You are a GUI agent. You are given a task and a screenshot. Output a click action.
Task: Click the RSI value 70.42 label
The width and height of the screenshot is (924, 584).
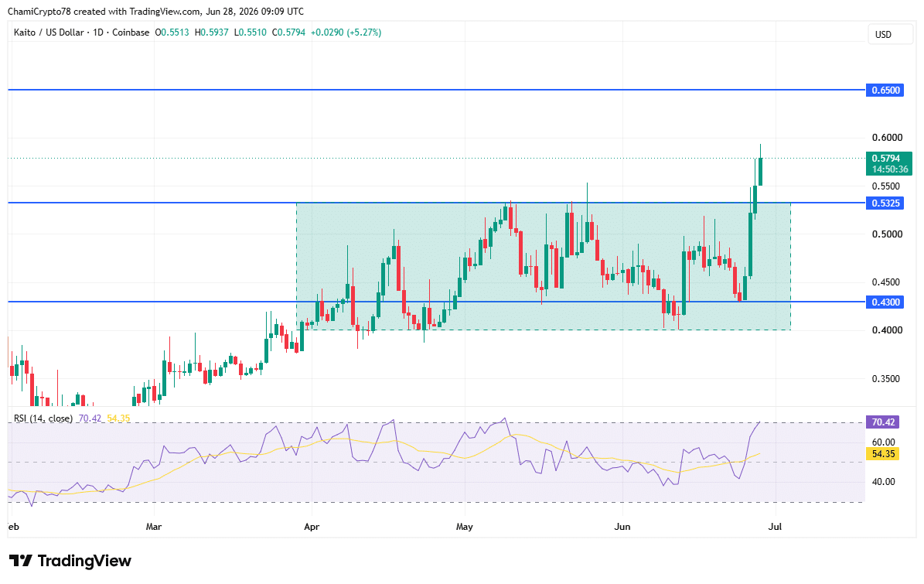[883, 422]
